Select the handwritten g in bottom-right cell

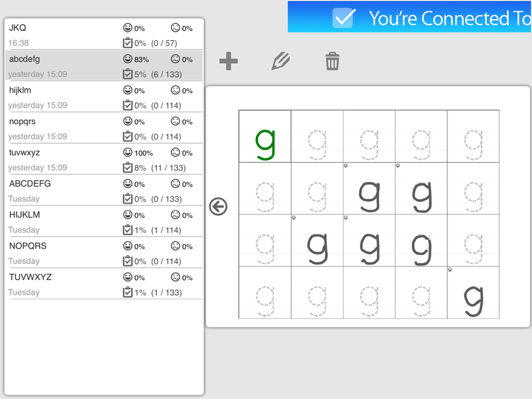coord(473,293)
